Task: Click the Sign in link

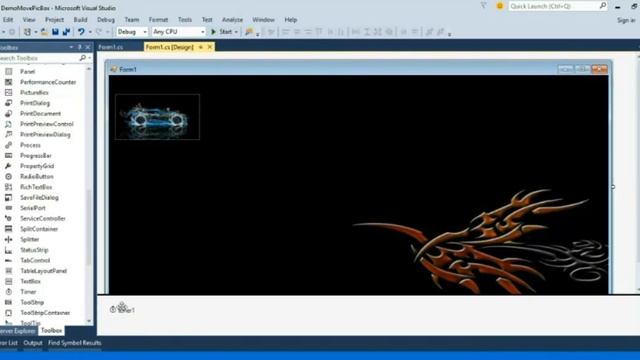Action: (626, 20)
